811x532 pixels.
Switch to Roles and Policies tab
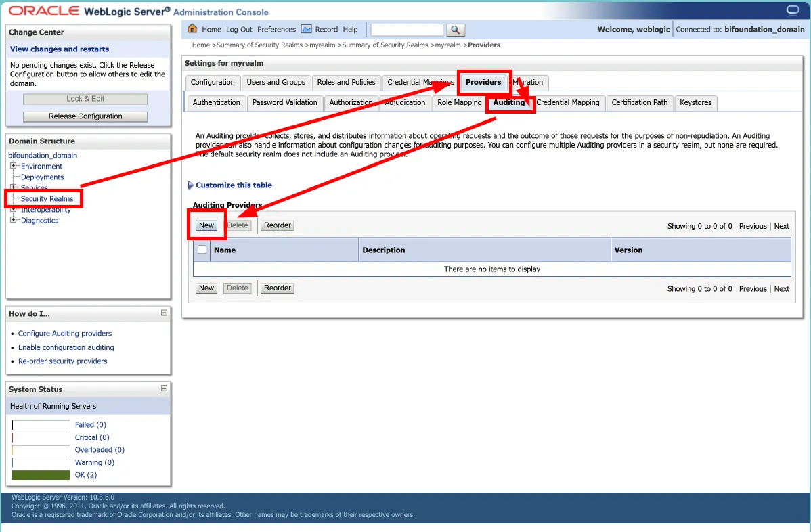tap(346, 82)
